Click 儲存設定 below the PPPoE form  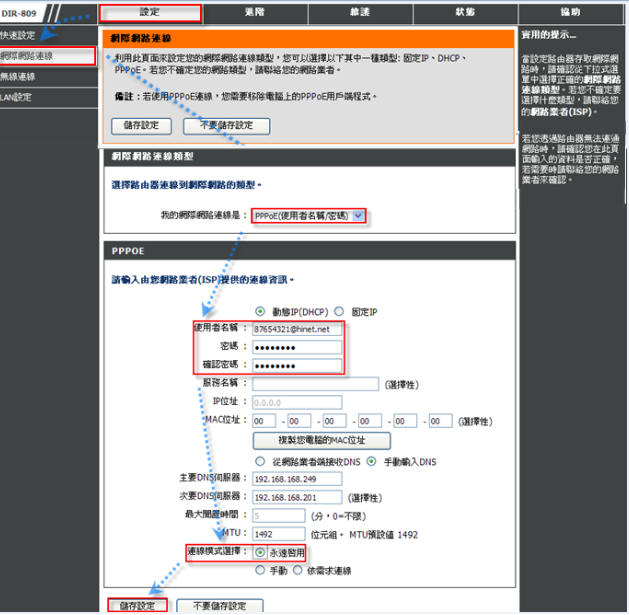[138, 605]
